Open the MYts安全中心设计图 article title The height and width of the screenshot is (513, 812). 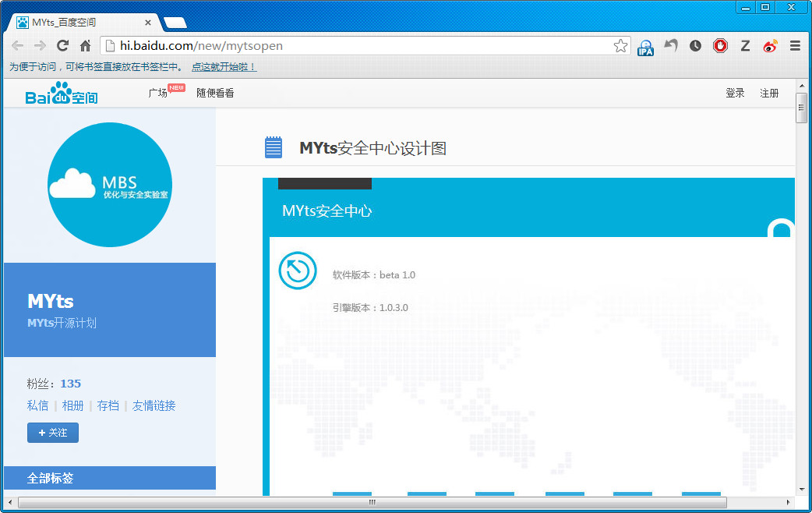[372, 148]
